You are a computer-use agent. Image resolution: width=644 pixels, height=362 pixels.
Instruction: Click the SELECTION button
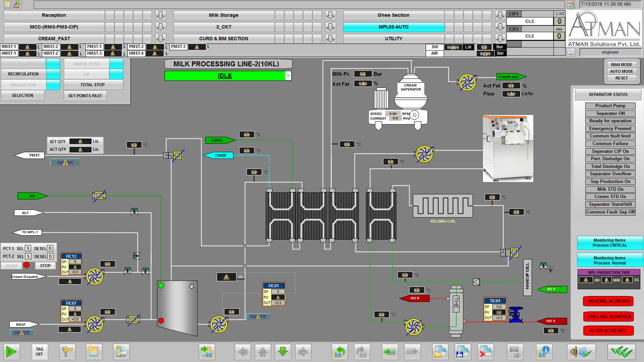click(23, 95)
